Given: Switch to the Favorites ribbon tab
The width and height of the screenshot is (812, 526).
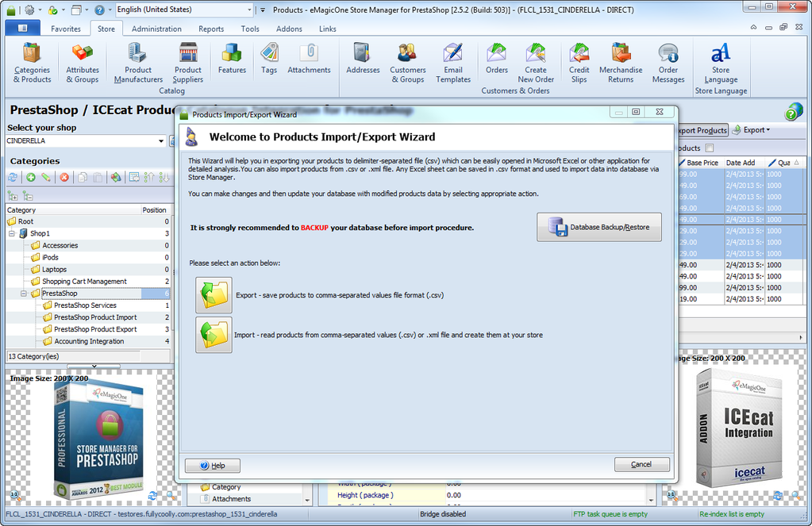Looking at the screenshot, I should point(66,29).
